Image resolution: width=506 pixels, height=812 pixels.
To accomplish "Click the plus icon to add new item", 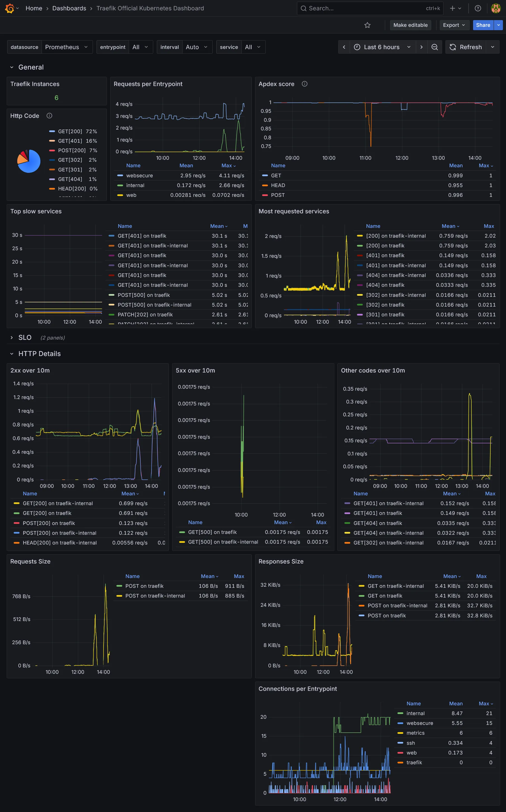I will (x=452, y=8).
